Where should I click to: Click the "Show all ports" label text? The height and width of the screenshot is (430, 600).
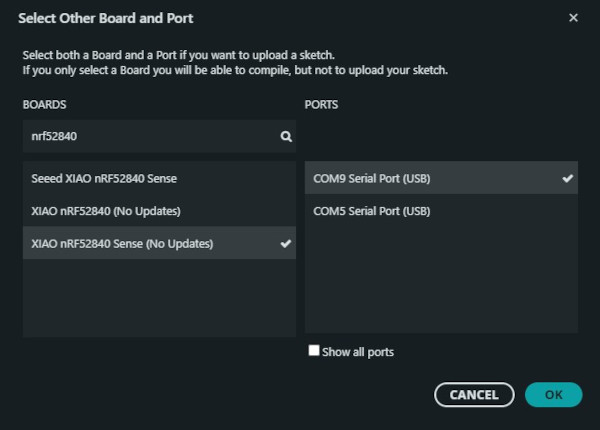click(358, 352)
